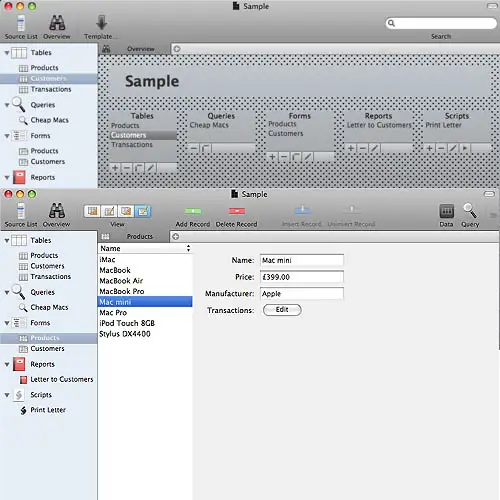Click Manufacturer field containing Apple

[x=302, y=294]
